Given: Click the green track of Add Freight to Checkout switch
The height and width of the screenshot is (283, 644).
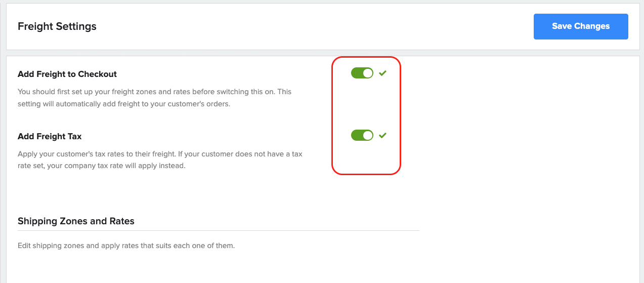Looking at the screenshot, I should 357,73.
